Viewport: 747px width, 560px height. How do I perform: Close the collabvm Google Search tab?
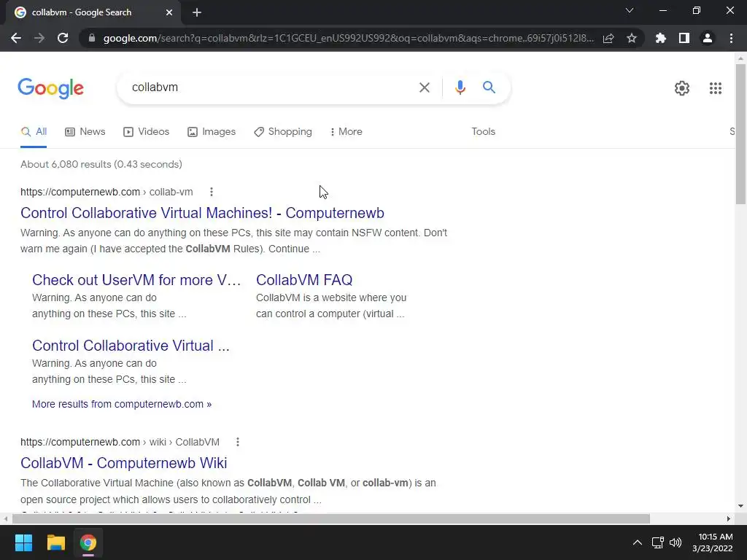[x=169, y=12]
